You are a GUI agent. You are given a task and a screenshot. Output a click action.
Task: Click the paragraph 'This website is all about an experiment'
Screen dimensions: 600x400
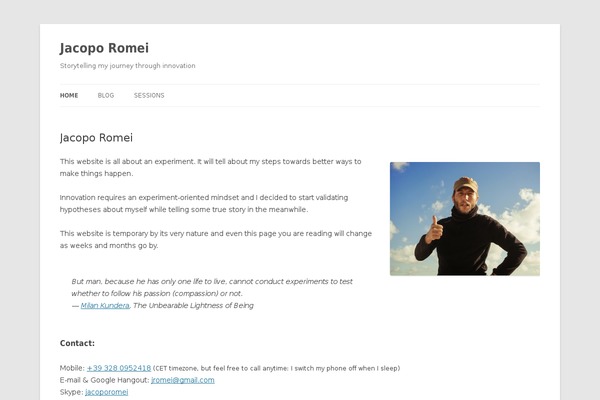[x=210, y=167]
